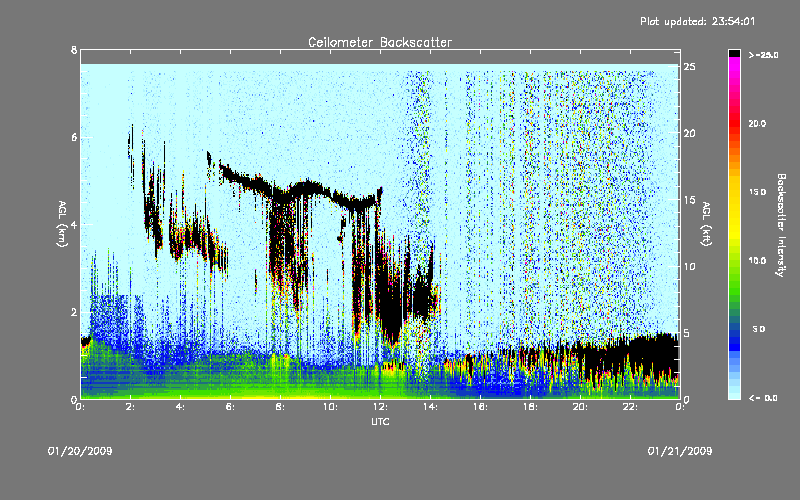Click the "6" tick on km axis

pyautogui.click(x=74, y=137)
